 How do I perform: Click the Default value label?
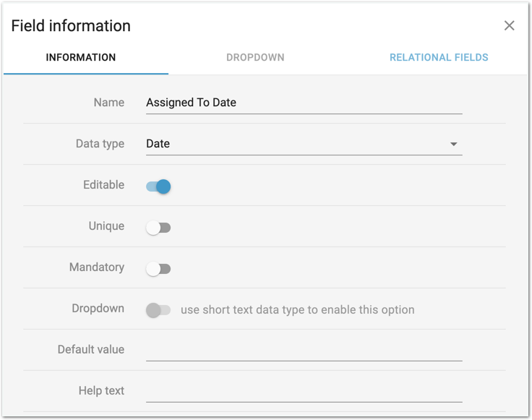point(91,350)
